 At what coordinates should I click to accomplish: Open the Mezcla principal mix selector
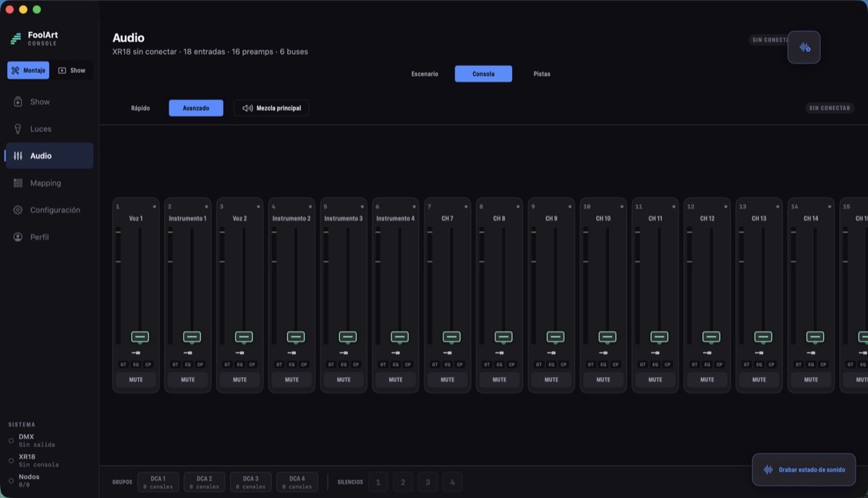(x=271, y=108)
